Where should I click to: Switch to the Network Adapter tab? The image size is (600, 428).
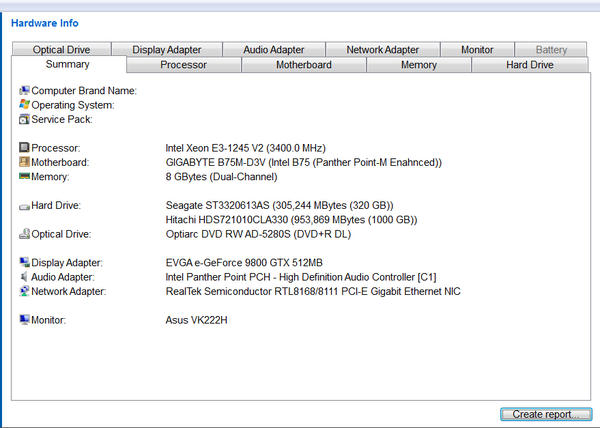[x=383, y=49]
